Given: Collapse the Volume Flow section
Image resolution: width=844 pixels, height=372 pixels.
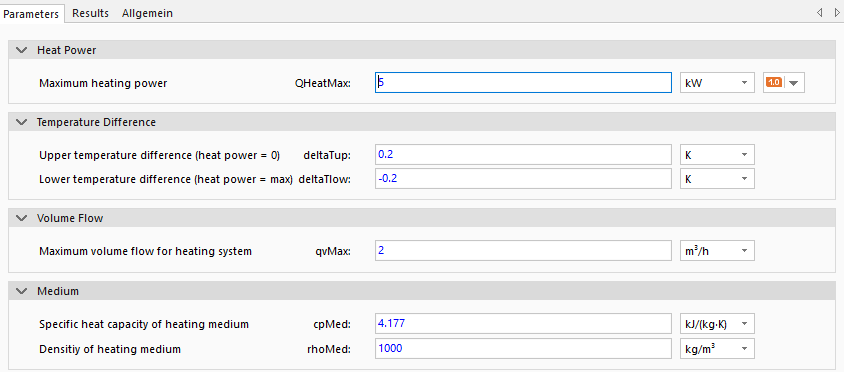Looking at the screenshot, I should tap(22, 218).
